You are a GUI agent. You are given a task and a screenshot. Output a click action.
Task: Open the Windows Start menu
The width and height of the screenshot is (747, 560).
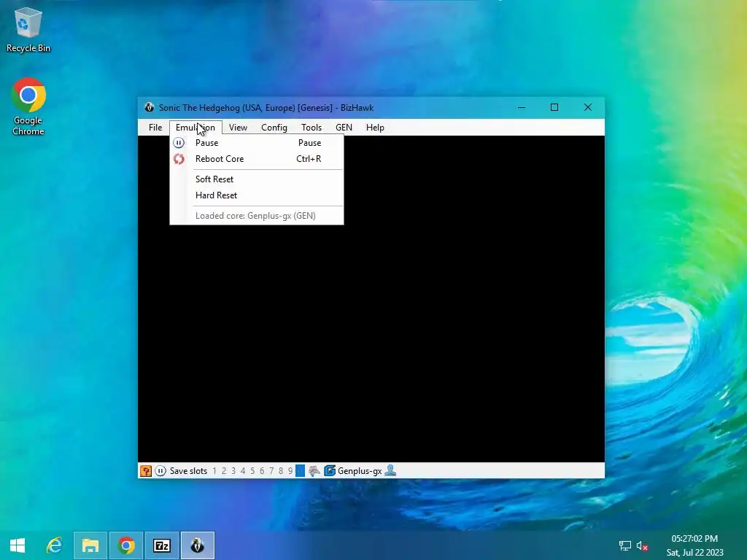click(18, 545)
